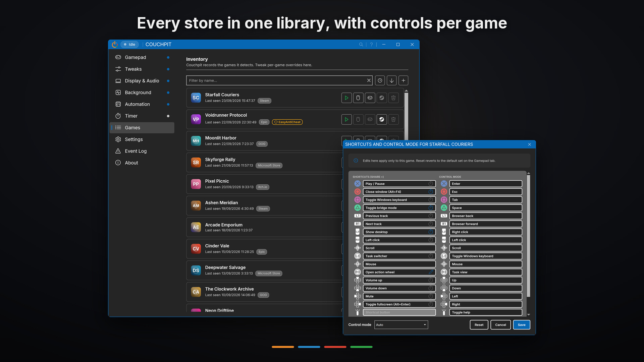Open the Event Log sidebar item
This screenshot has height=362, width=644.
(x=142, y=151)
